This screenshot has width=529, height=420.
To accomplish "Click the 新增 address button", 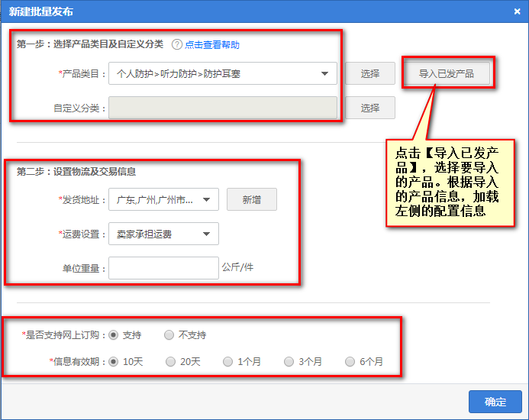I will pos(252,199).
